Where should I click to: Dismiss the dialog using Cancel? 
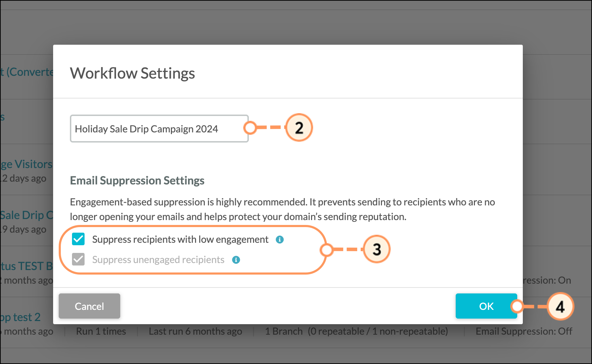[89, 306]
